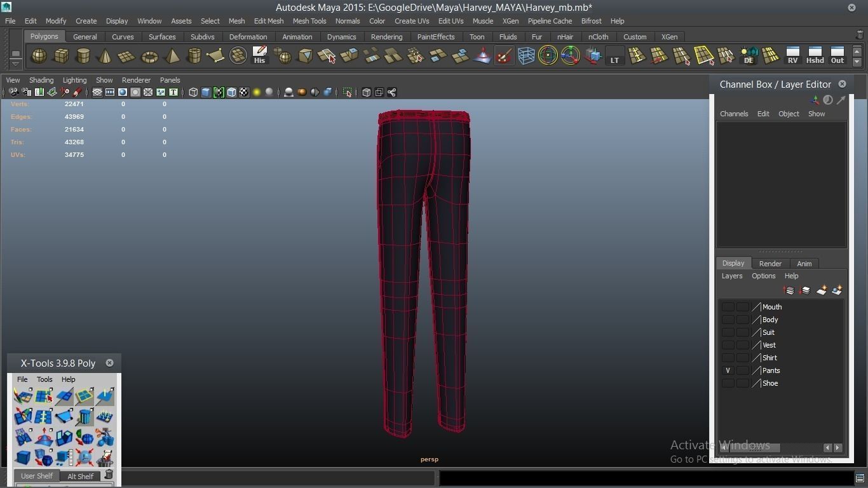Create a polygon cube from the shelf
The image size is (868, 488).
point(61,56)
